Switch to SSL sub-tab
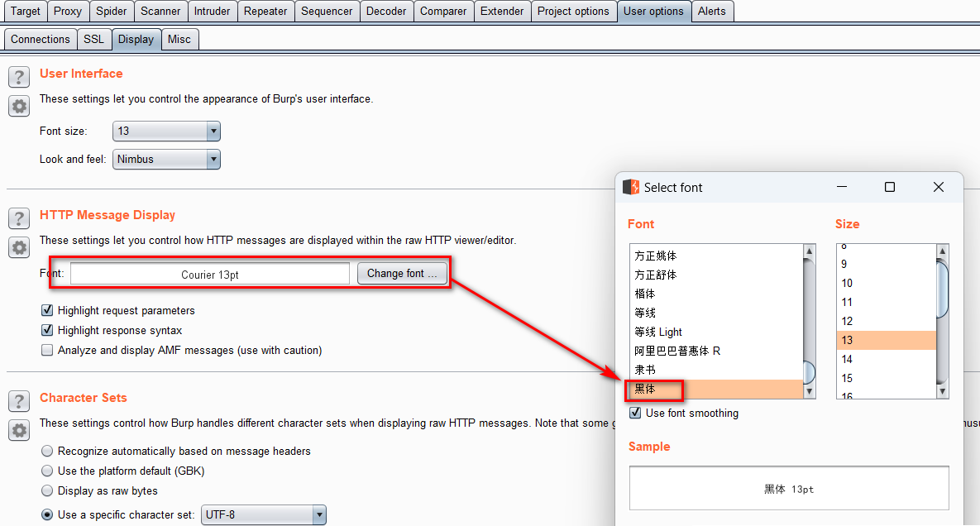Screen dimensions: 980x526 (x=93, y=40)
